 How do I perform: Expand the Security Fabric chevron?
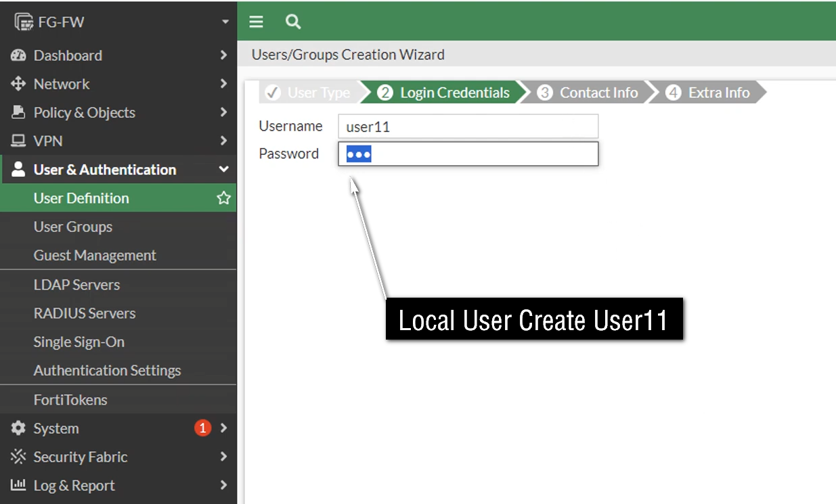click(223, 457)
